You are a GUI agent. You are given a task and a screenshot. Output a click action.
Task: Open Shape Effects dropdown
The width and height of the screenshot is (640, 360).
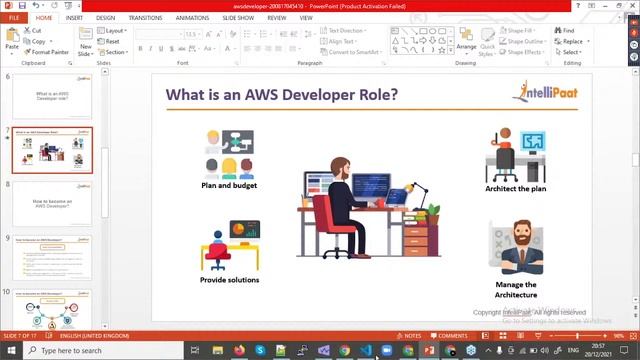522,52
